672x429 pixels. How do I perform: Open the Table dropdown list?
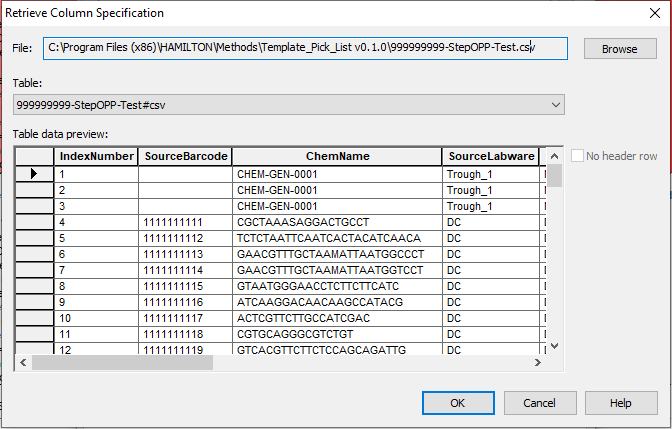[x=556, y=104]
